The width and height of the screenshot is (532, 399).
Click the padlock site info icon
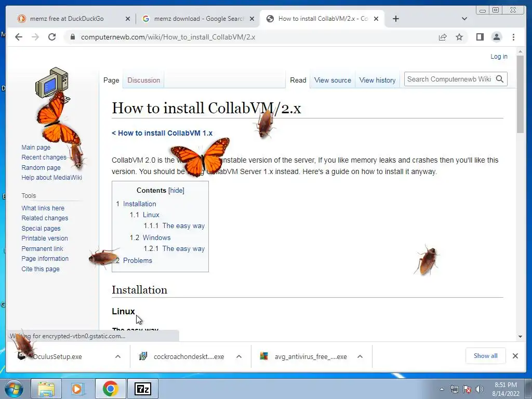72,37
